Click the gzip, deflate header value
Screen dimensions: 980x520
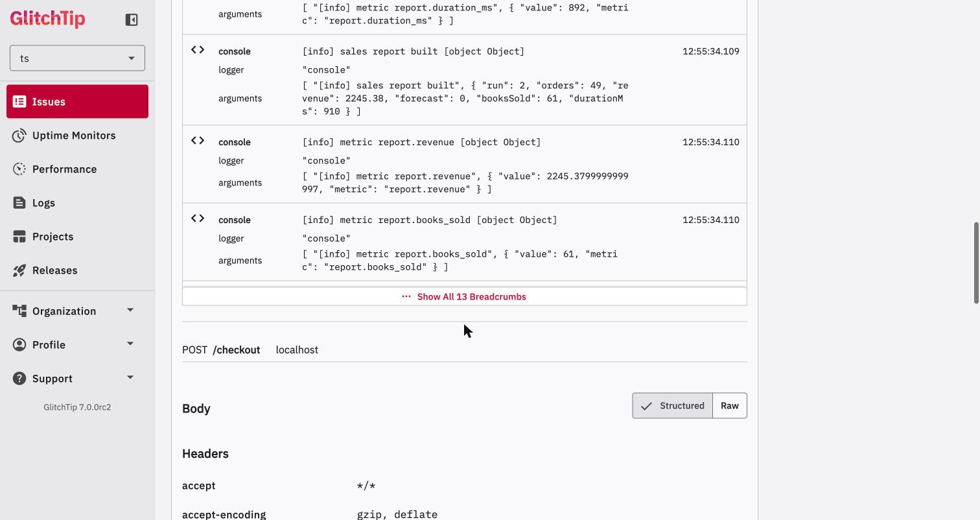[397, 515]
